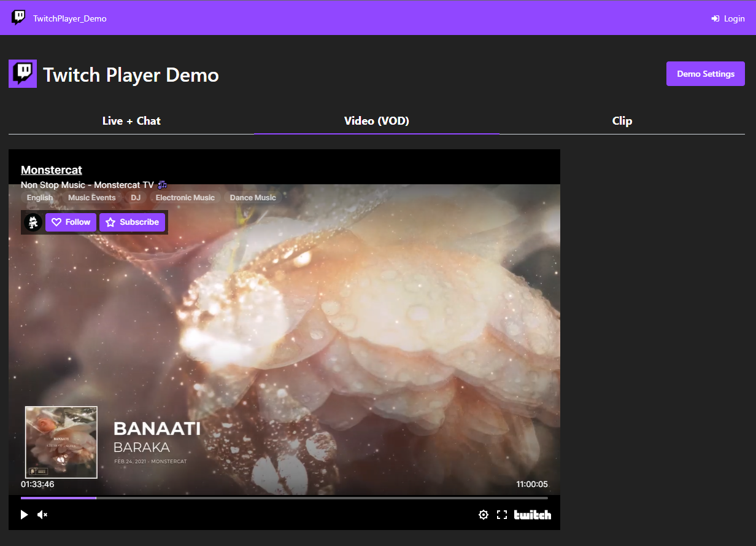Switch to the Live + Chat tab
756x546 pixels.
[x=131, y=121]
